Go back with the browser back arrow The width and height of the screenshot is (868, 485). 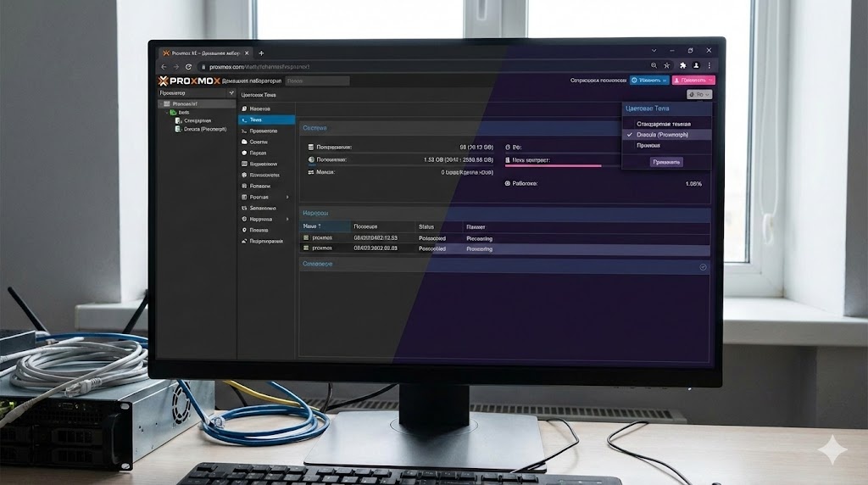164,67
